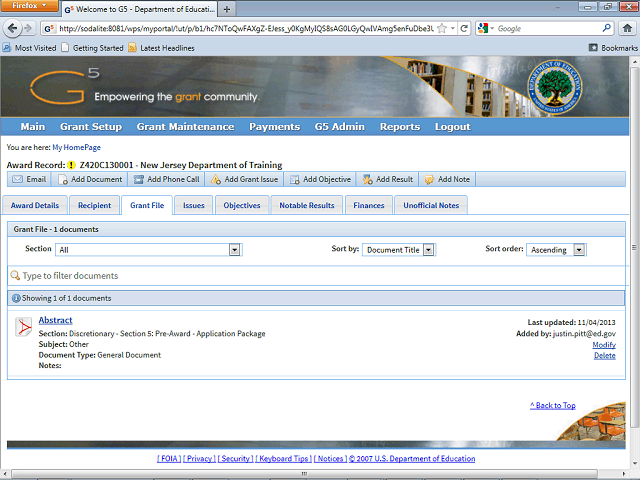The image size is (640, 480).
Task: Open the Grant Maintenance menu
Action: coord(185,127)
